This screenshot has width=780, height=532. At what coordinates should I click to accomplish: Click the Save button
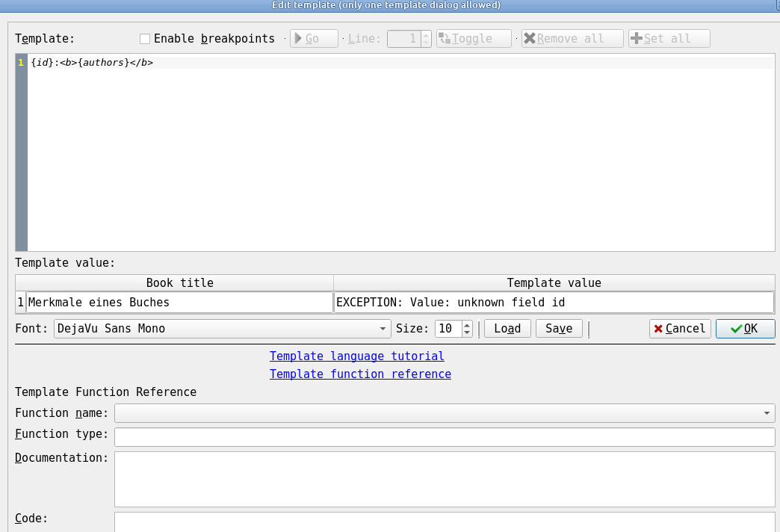pos(559,329)
